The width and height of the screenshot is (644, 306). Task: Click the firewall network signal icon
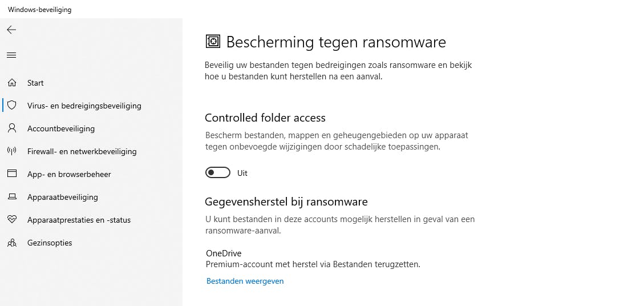click(x=11, y=151)
